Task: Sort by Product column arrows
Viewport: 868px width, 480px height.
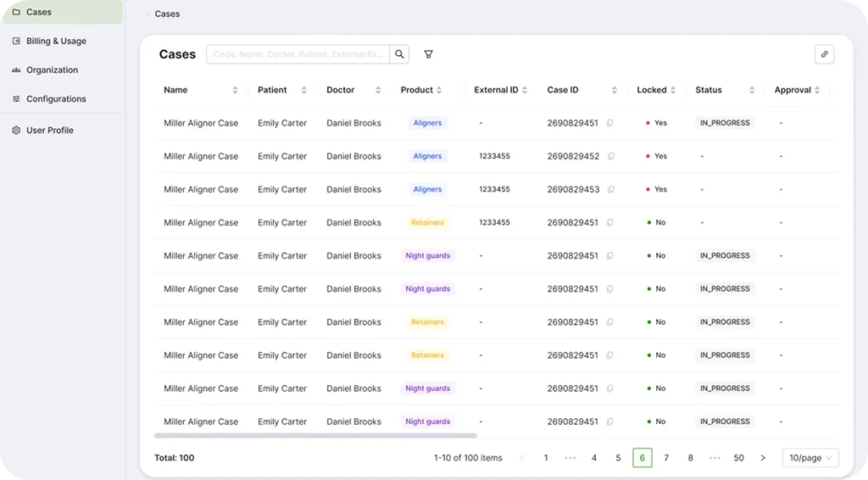Action: (x=439, y=90)
